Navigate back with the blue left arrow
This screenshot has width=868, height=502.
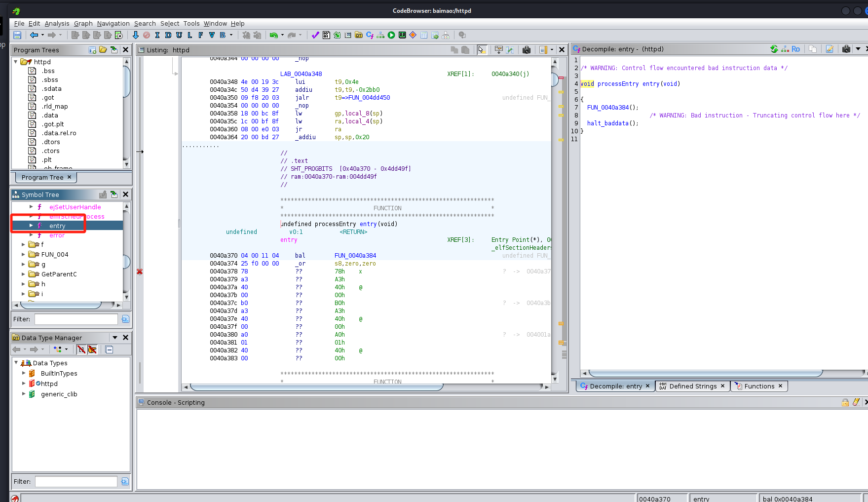(x=34, y=35)
